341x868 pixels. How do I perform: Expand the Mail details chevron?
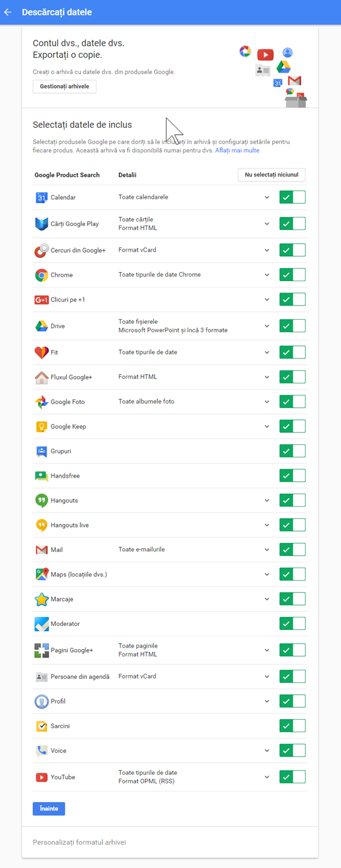click(x=267, y=550)
